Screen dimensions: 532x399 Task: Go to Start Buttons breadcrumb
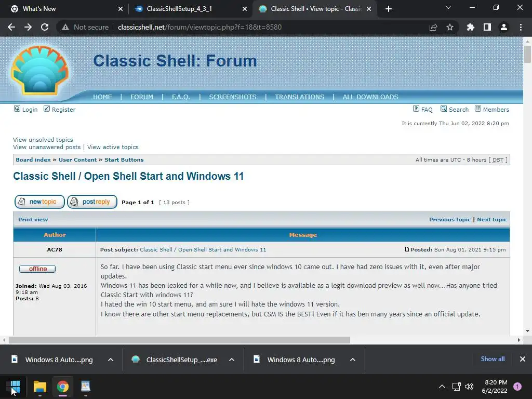[x=124, y=160]
